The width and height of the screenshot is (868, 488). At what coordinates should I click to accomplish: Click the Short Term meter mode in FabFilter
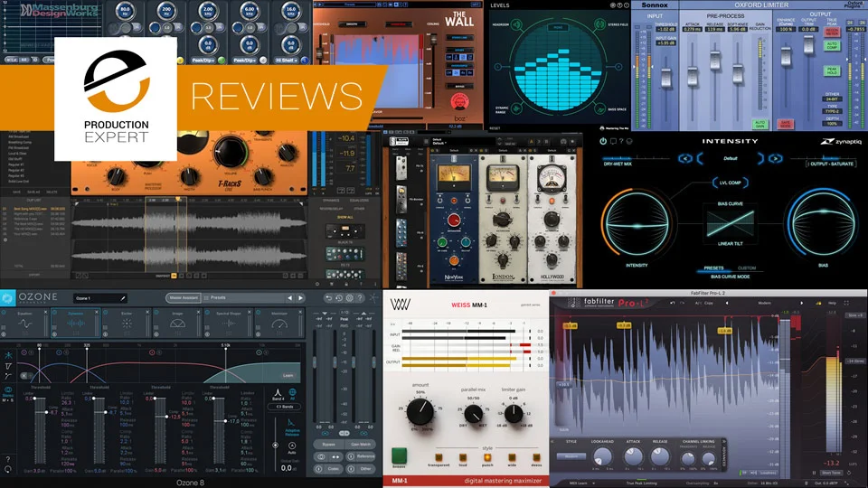(x=831, y=473)
